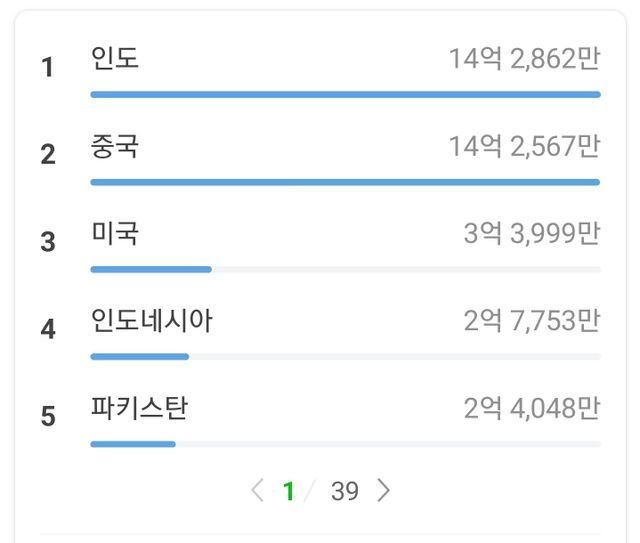Click the green current page number 1
The height and width of the screenshot is (543, 640).
coord(289,491)
